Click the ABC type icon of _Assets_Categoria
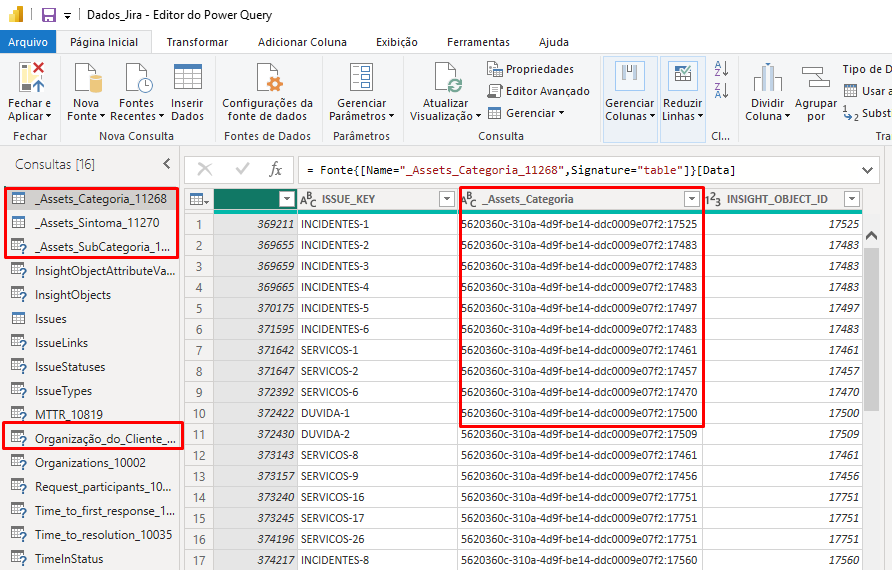The image size is (892, 570). (x=469, y=199)
